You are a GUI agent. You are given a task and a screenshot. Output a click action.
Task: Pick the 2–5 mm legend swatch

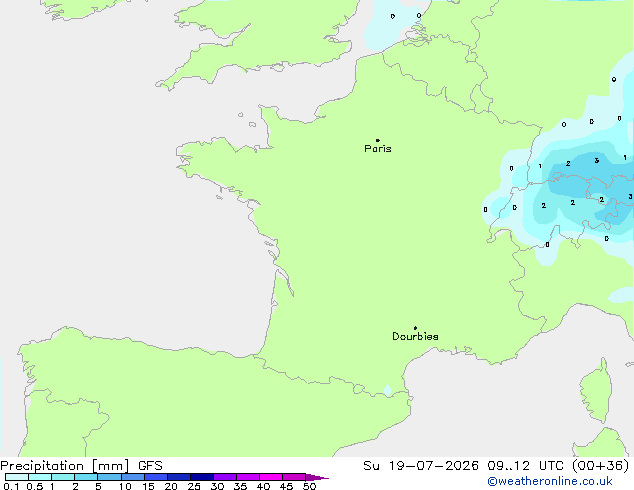86,477
